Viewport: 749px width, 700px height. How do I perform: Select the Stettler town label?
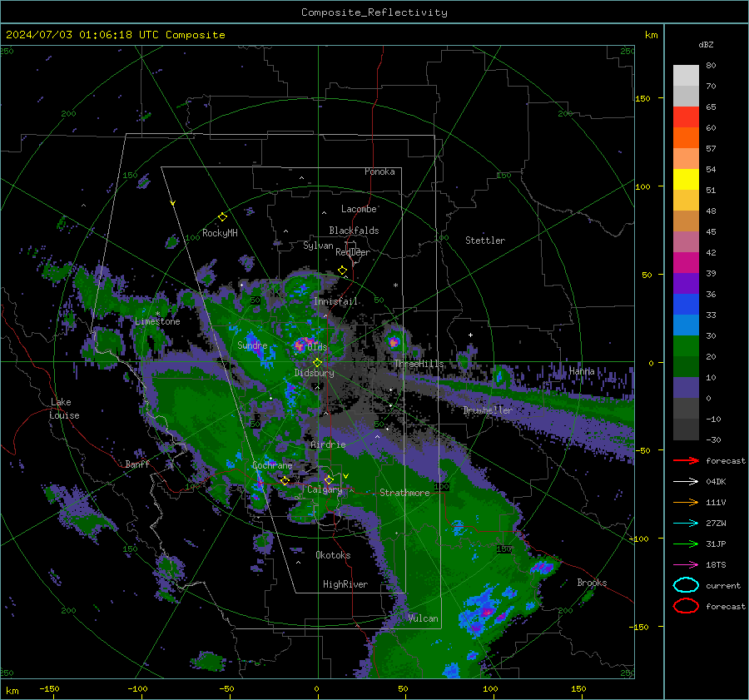coord(485,241)
